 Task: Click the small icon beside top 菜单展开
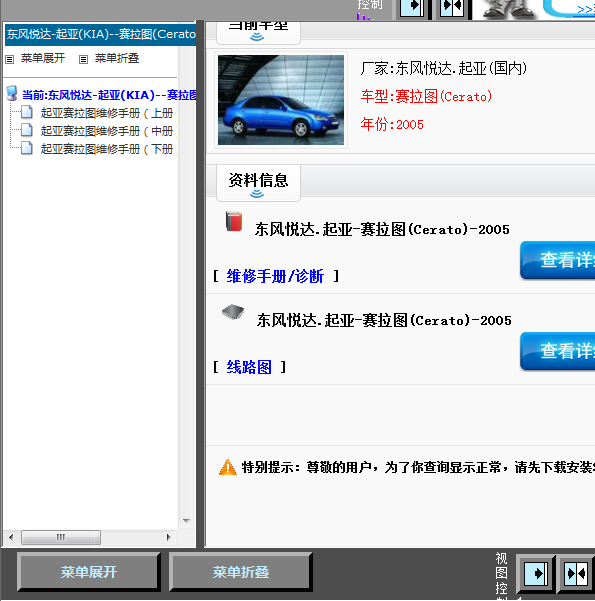[x=10, y=59]
